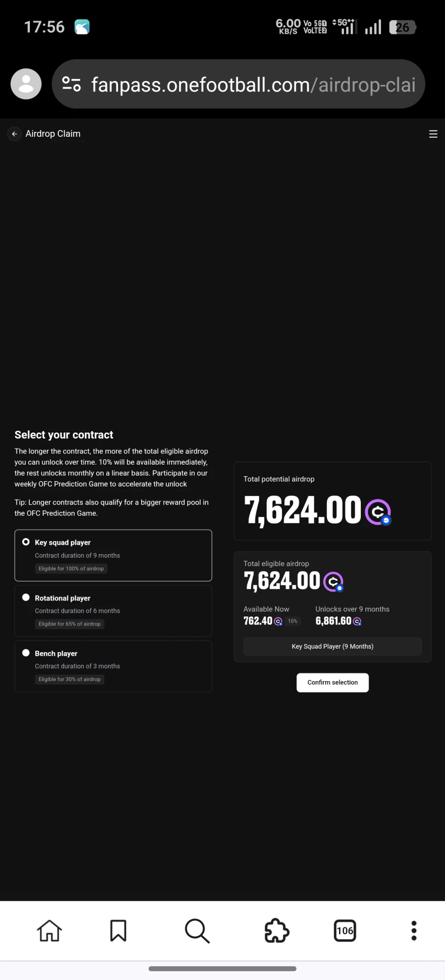Tap the Eligible for 65% of airdrop badge
This screenshot has width=445, height=980.
[69, 624]
